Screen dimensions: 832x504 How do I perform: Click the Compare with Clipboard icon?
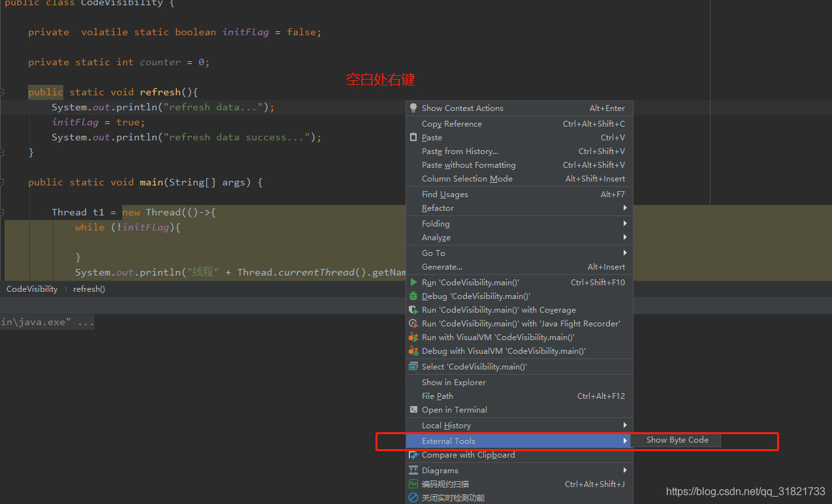[x=413, y=455]
